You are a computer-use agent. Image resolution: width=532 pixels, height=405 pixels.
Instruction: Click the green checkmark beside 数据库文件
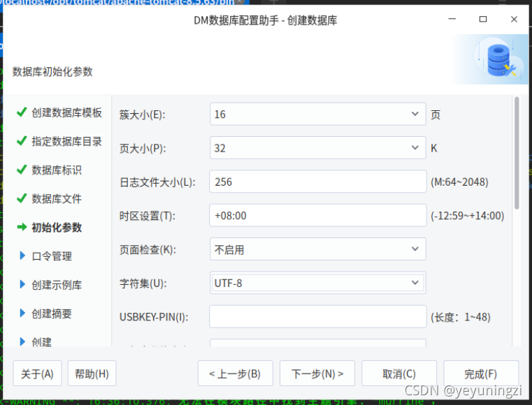[22, 198]
